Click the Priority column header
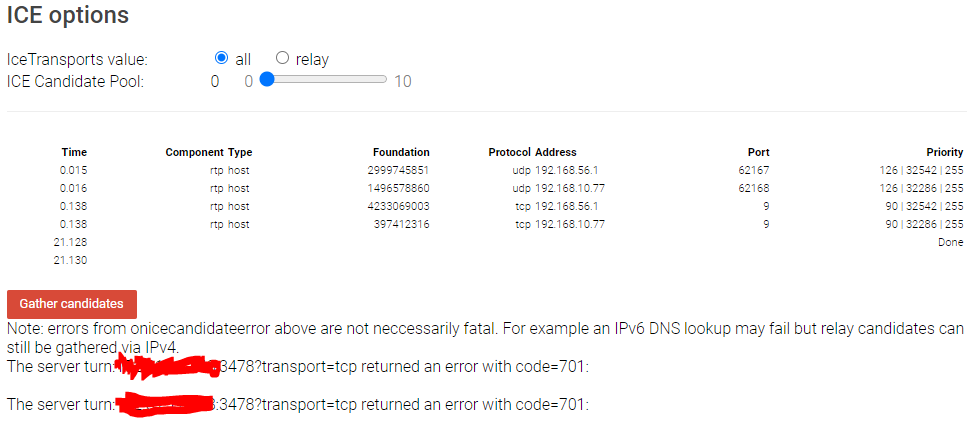This screenshot has width=972, height=421. pos(944,152)
